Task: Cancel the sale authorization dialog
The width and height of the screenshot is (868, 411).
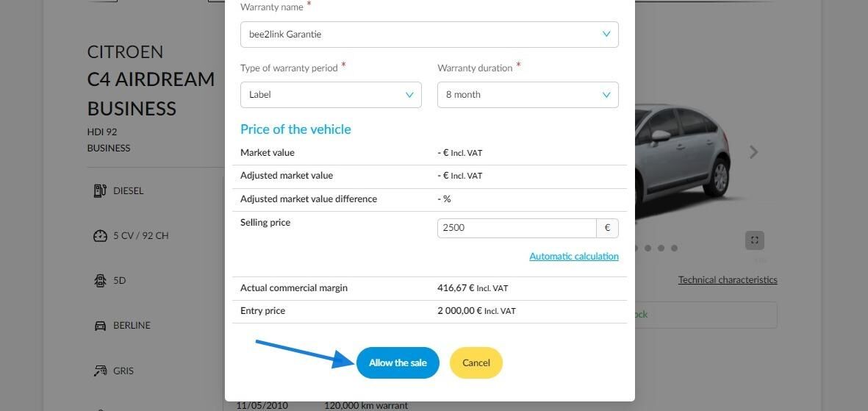Action: coord(476,362)
